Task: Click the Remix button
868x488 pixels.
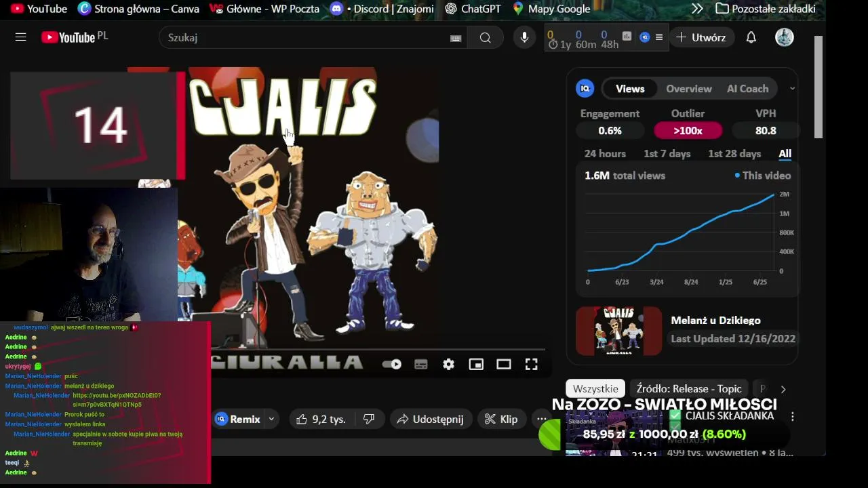Action: (x=238, y=420)
